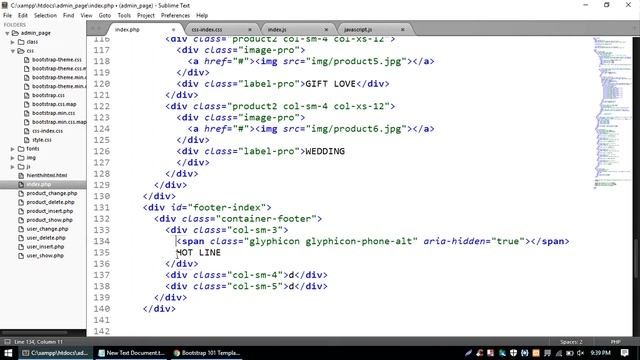Select the class folder icon

pyautogui.click(x=21, y=42)
